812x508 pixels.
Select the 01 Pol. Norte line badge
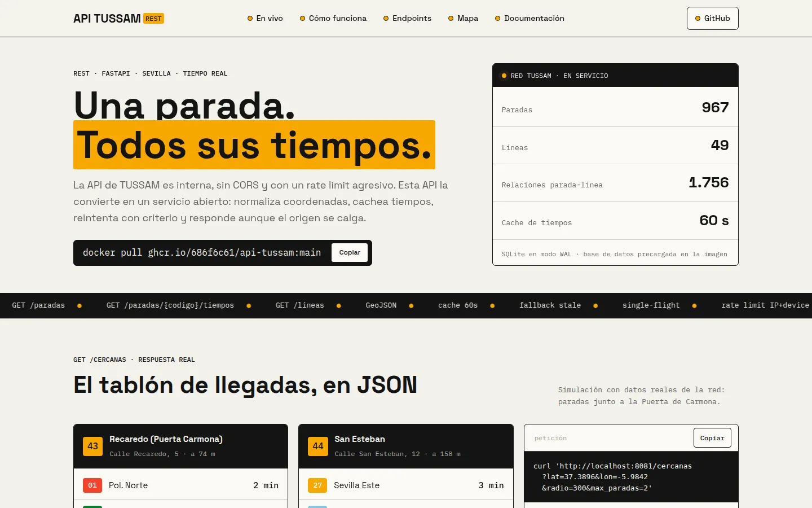click(x=92, y=485)
